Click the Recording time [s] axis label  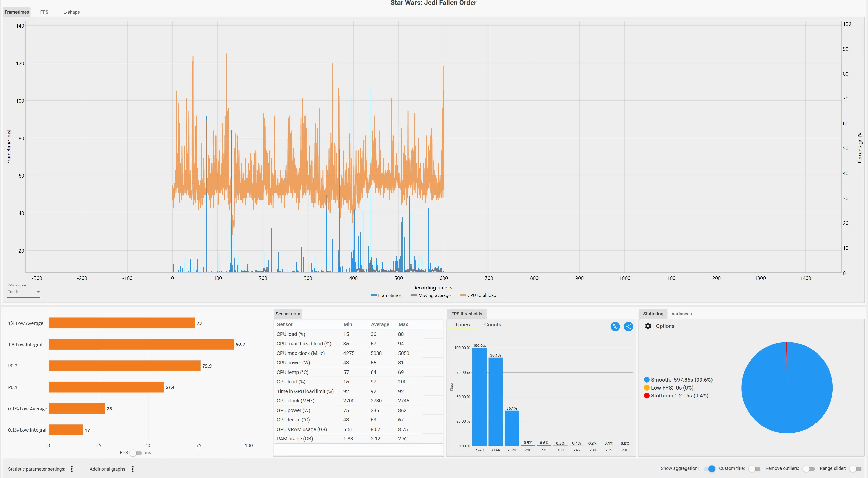pyautogui.click(x=433, y=288)
